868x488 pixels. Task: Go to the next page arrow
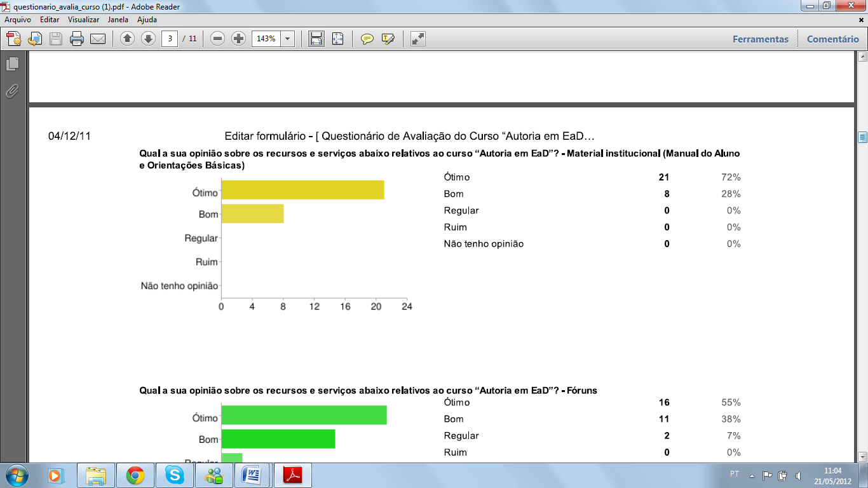pyautogui.click(x=148, y=39)
